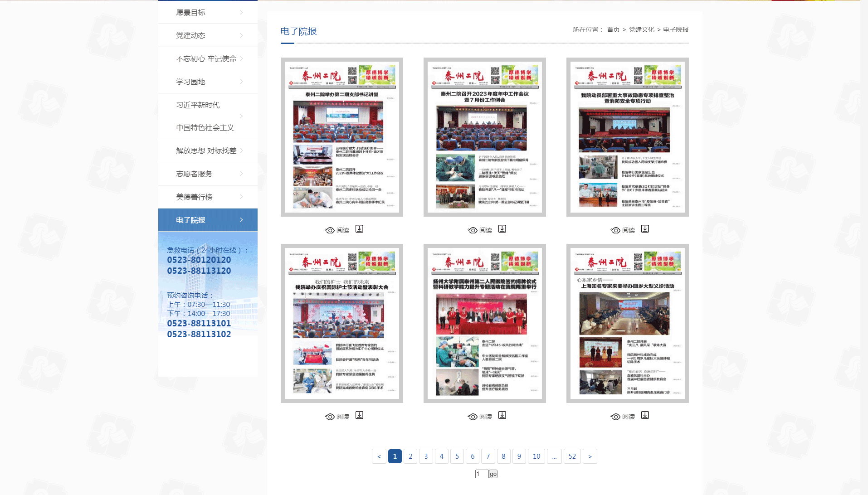Expand the 愿景目标 sidebar chevron
Image resolution: width=868 pixels, height=495 pixels.
click(241, 12)
